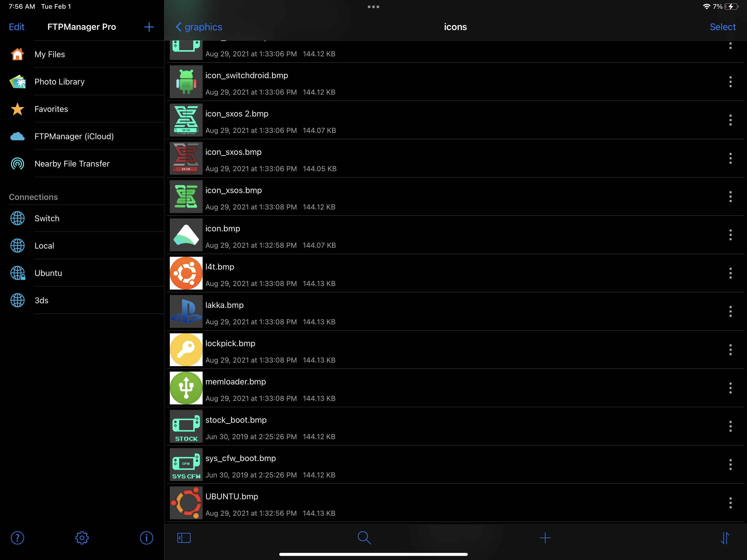Tap the globe icon for Local connection
This screenshot has width=747, height=560.
[x=17, y=246]
